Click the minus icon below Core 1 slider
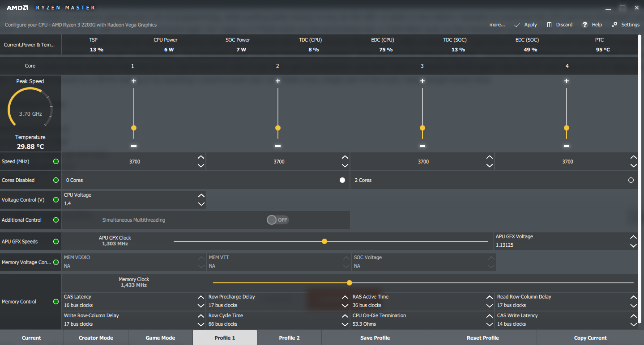644x345 pixels. [133, 146]
